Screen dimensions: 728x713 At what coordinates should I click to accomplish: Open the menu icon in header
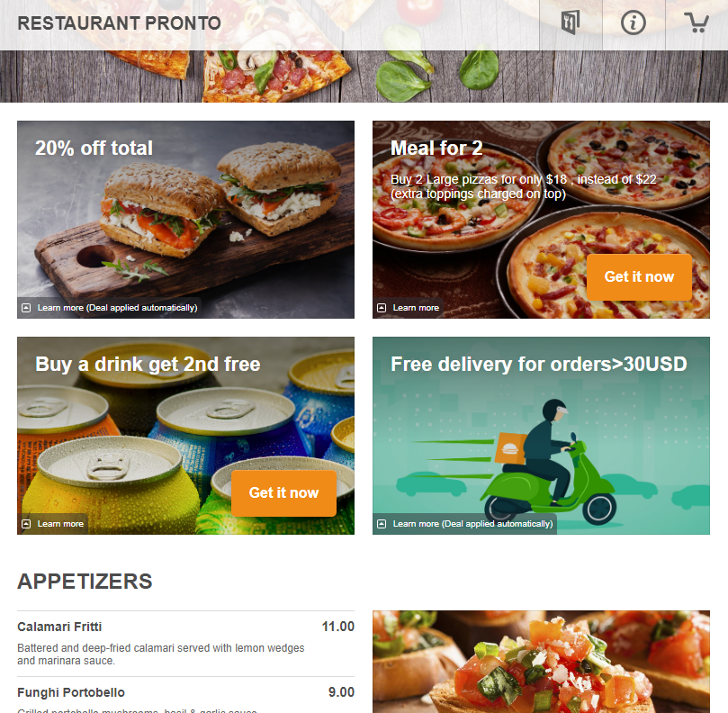click(571, 23)
